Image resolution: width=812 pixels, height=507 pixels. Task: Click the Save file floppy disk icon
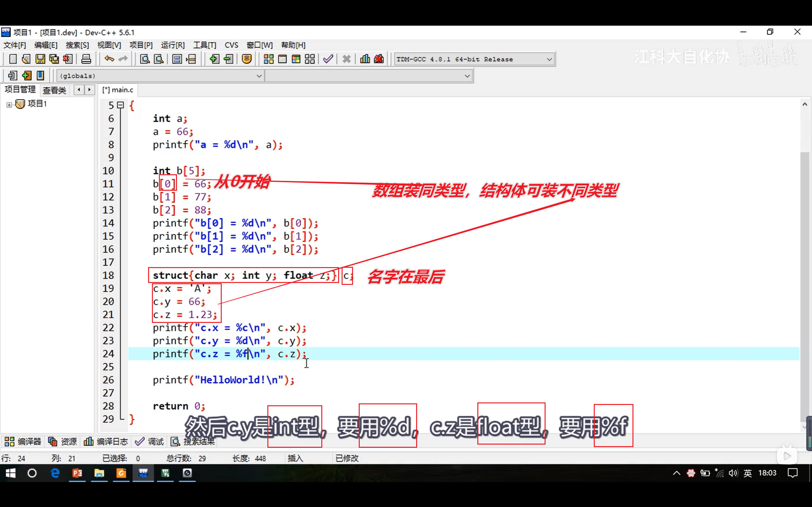(40, 59)
